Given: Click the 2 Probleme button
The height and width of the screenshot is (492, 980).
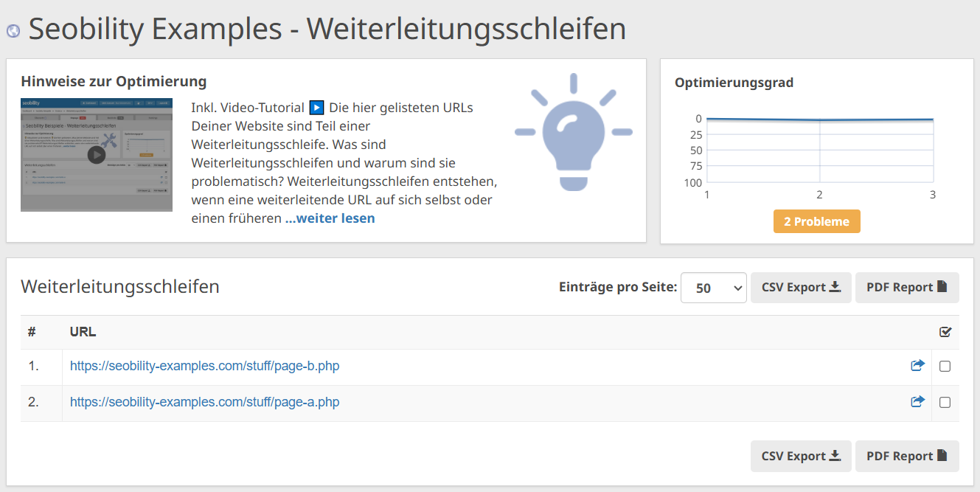Looking at the screenshot, I should (816, 221).
